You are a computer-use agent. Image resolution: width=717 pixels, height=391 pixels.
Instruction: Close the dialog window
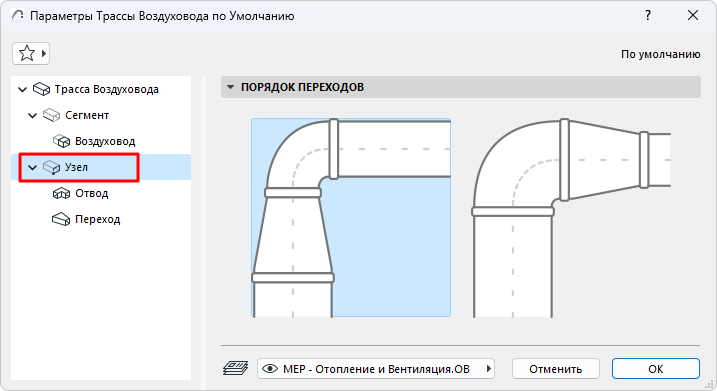[x=693, y=16]
